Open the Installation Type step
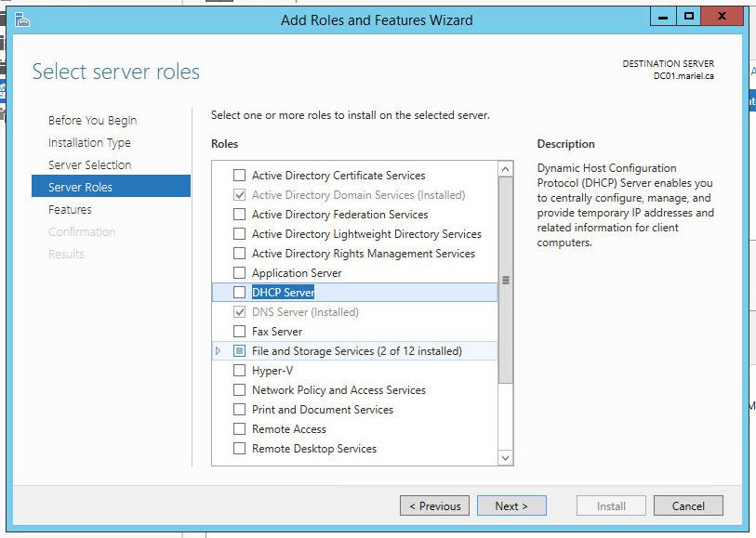Screen dimensions: 756x538 [89, 143]
